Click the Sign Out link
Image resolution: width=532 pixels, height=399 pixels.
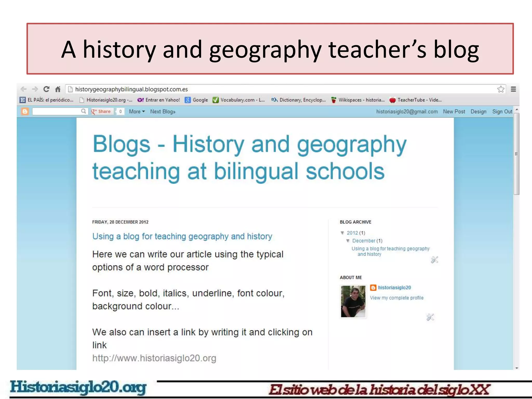tap(502, 111)
